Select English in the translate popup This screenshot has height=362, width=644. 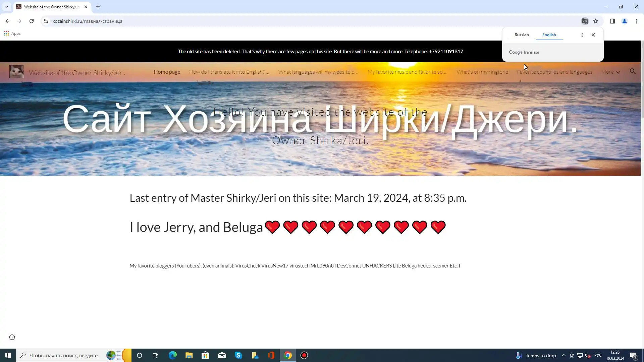549,35
